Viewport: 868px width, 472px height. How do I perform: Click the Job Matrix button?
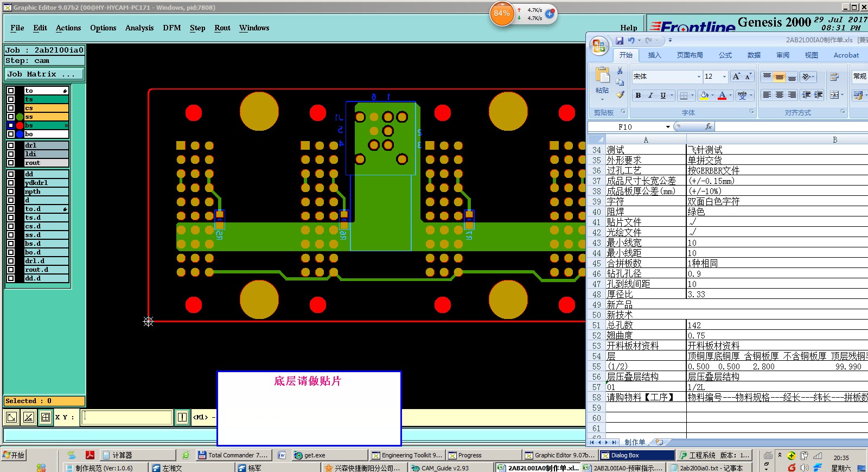pyautogui.click(x=44, y=74)
